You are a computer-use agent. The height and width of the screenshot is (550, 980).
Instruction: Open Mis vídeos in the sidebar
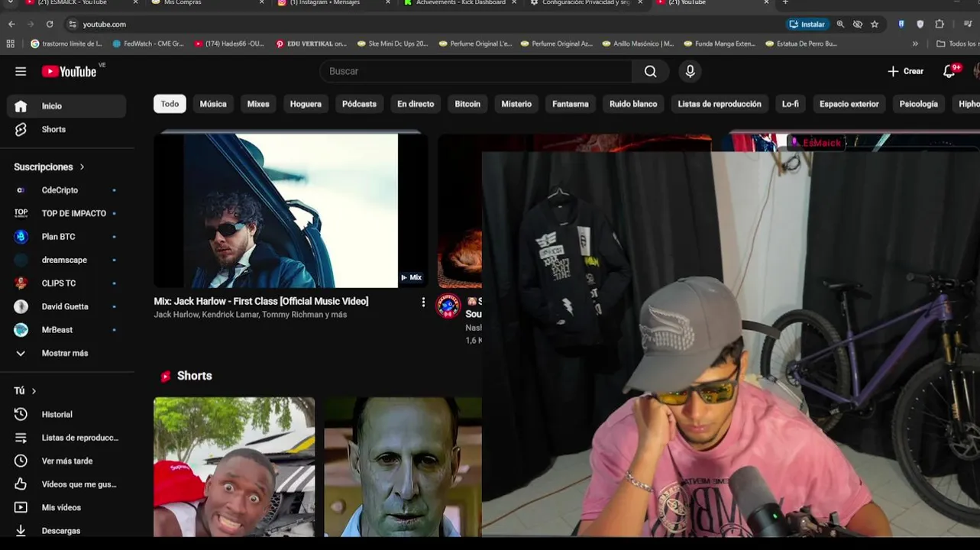66,507
